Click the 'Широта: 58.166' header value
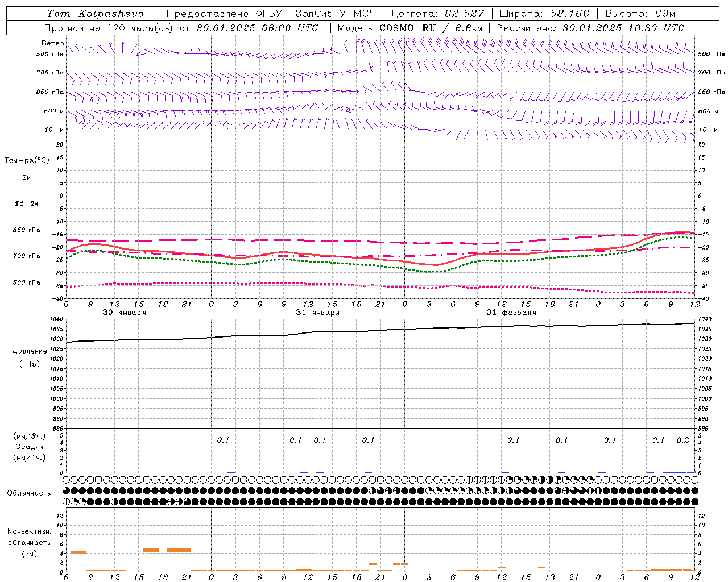Screen dimensions: 728x582 (x=545, y=14)
